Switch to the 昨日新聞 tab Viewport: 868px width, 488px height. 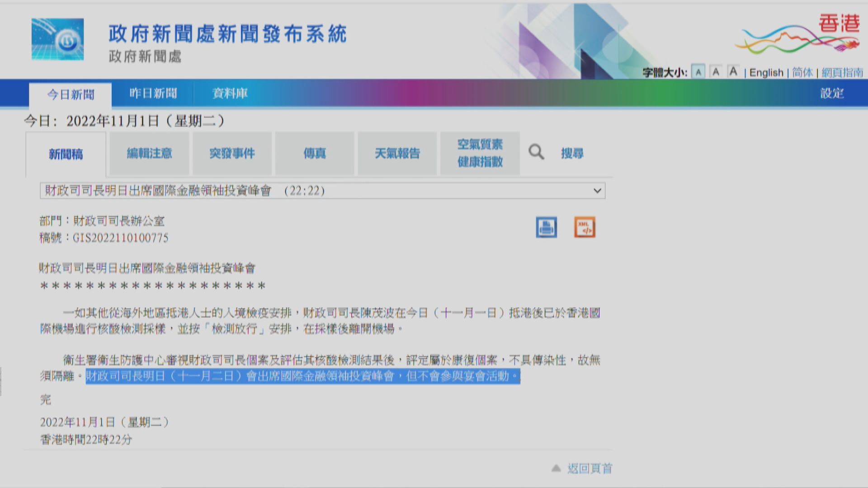153,94
